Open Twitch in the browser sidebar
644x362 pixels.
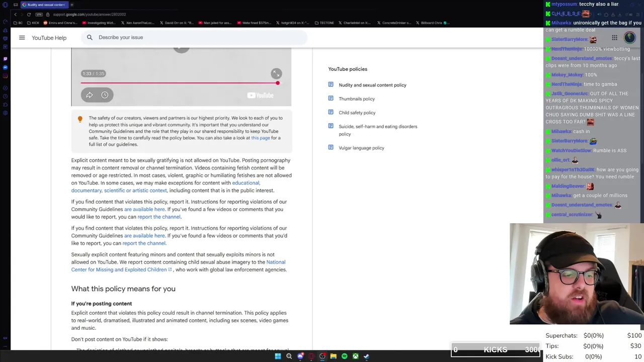5,59
